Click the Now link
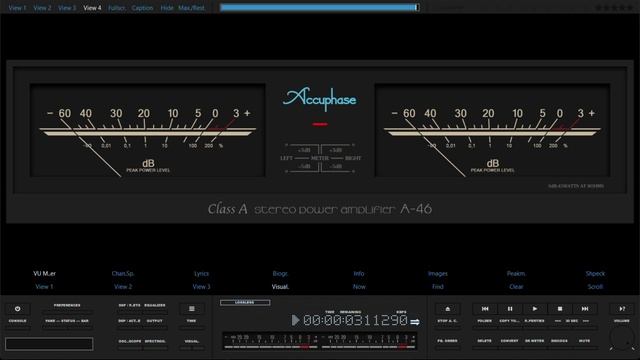This screenshot has height=360, width=640. (359, 287)
